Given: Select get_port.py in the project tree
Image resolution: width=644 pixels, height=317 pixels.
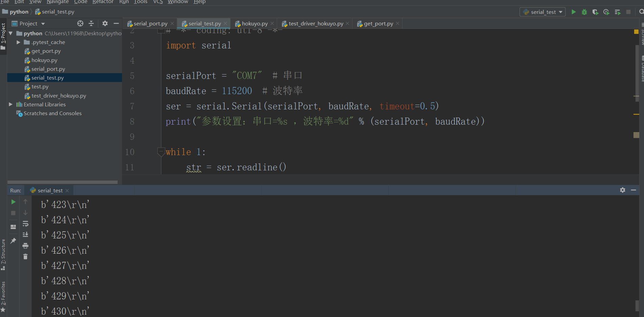Looking at the screenshot, I should [46, 51].
